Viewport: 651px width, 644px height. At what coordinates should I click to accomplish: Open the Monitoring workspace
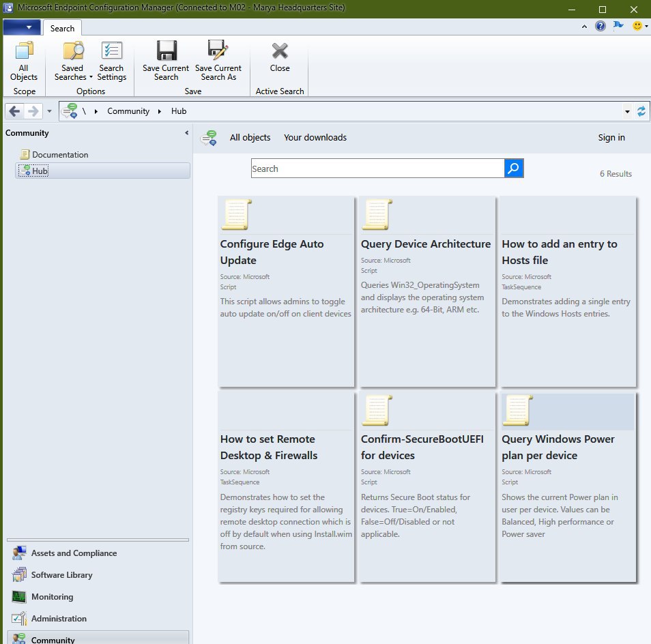(x=98, y=597)
